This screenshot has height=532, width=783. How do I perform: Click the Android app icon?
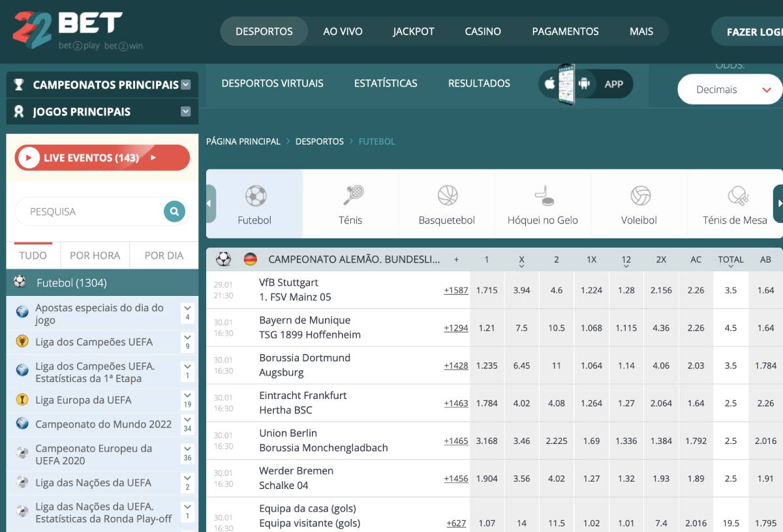pyautogui.click(x=584, y=83)
